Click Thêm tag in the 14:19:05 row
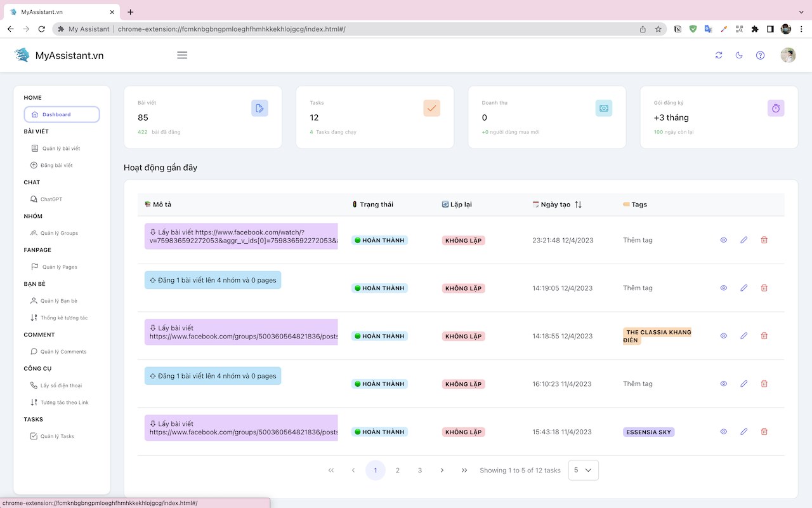Image resolution: width=812 pixels, height=508 pixels. (x=638, y=288)
